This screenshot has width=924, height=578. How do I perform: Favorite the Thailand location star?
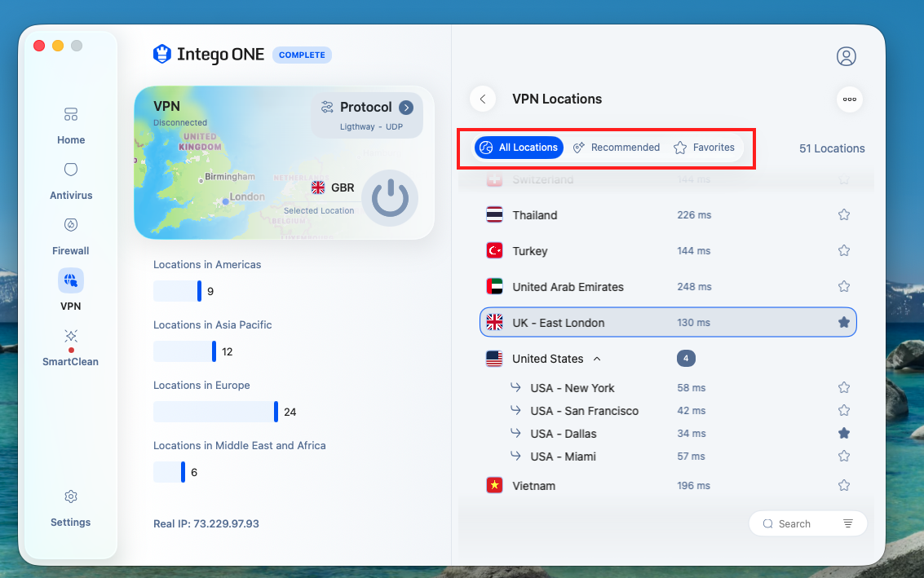pyautogui.click(x=844, y=214)
